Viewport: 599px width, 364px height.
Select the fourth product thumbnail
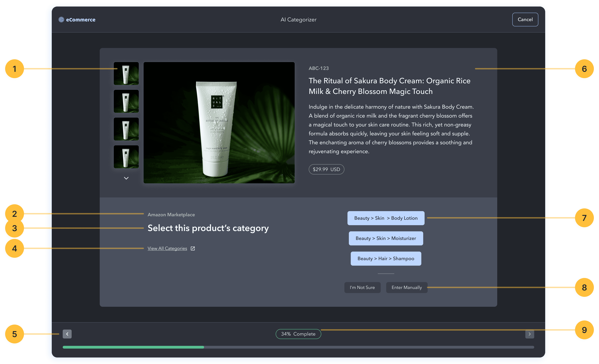pos(126,157)
